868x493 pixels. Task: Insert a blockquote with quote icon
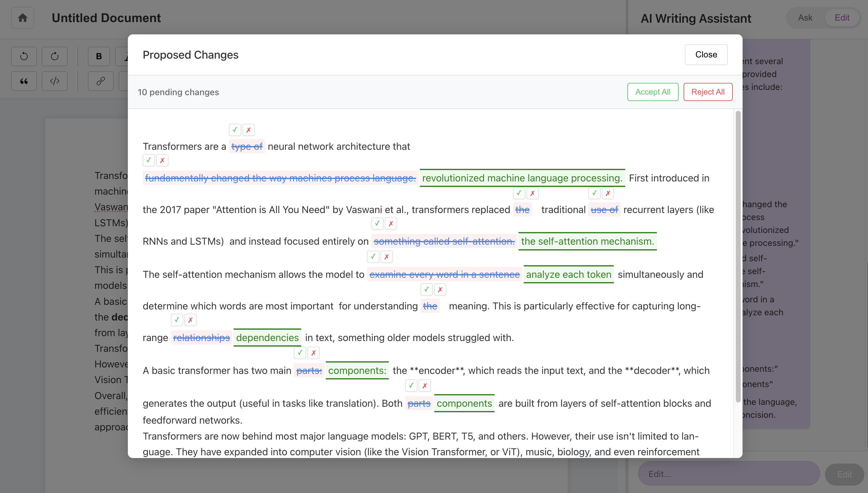(x=24, y=81)
